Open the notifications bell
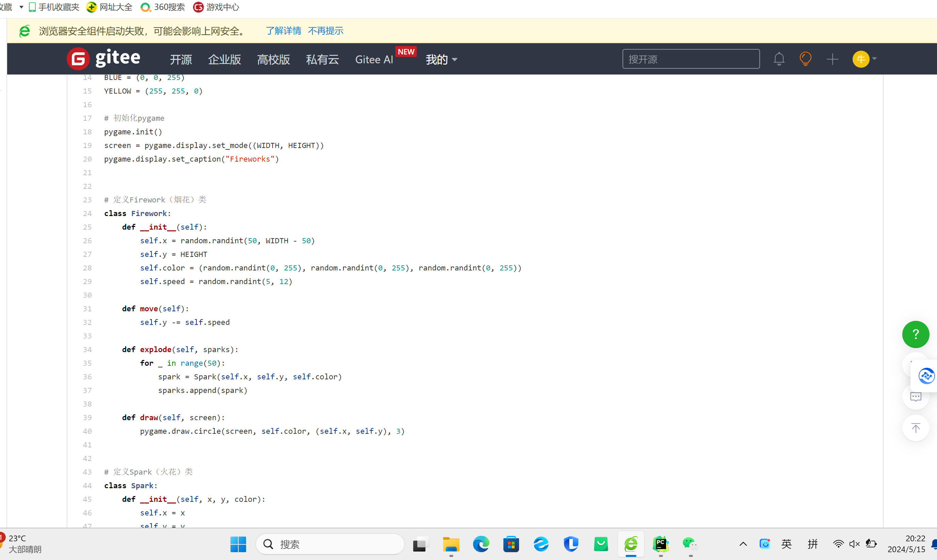 click(779, 59)
